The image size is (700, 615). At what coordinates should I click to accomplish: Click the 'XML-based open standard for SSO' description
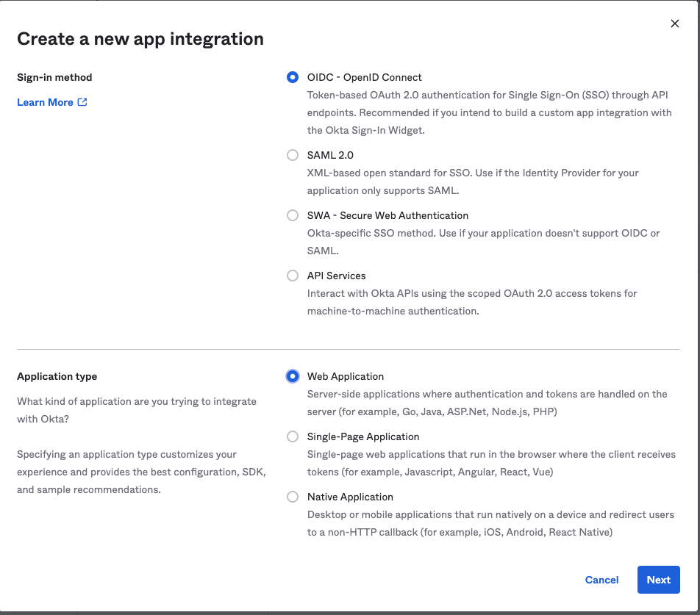pyautogui.click(x=473, y=181)
